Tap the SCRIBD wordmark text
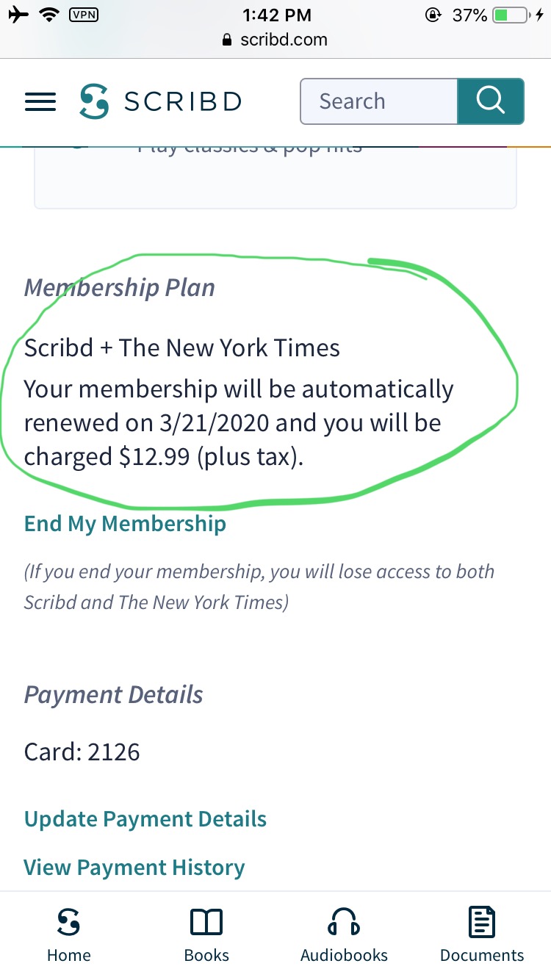The image size is (551, 980). pos(182,101)
